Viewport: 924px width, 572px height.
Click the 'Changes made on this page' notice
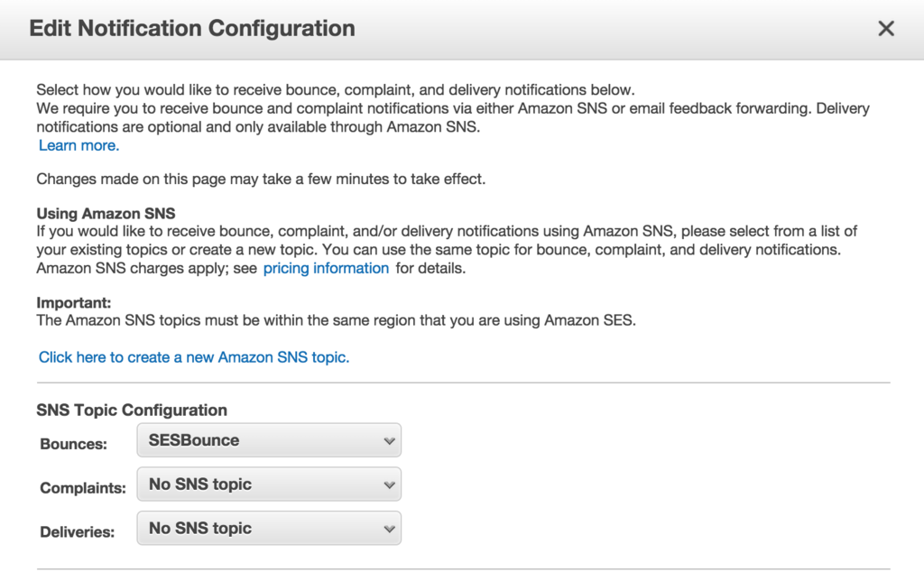[261, 179]
